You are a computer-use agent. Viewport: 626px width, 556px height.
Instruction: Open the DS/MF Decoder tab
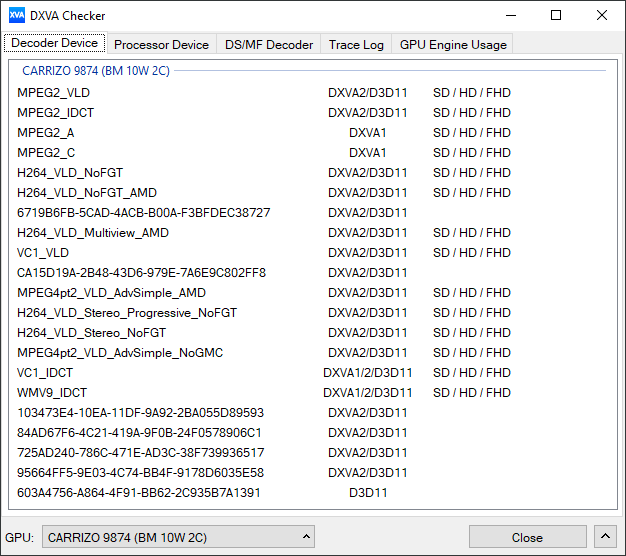click(x=269, y=44)
